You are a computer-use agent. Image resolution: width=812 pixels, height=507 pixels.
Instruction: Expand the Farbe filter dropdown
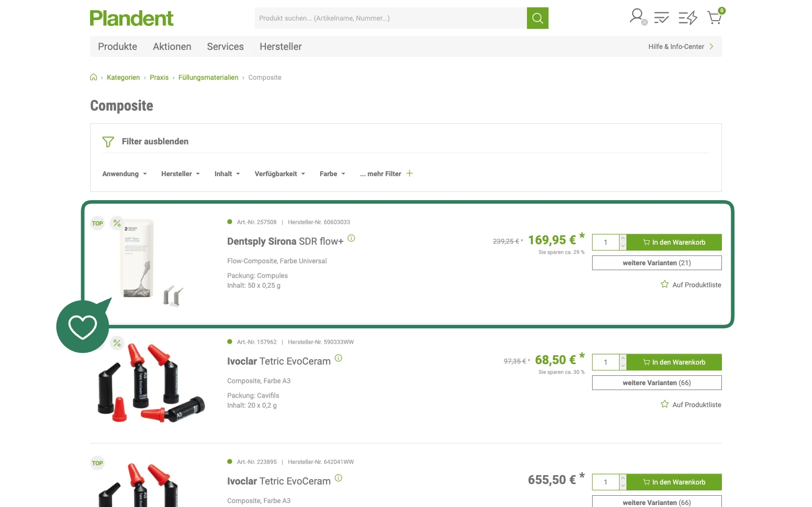333,174
